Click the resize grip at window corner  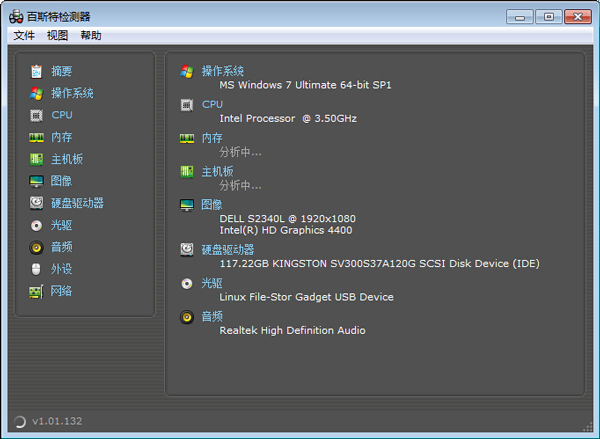587,427
